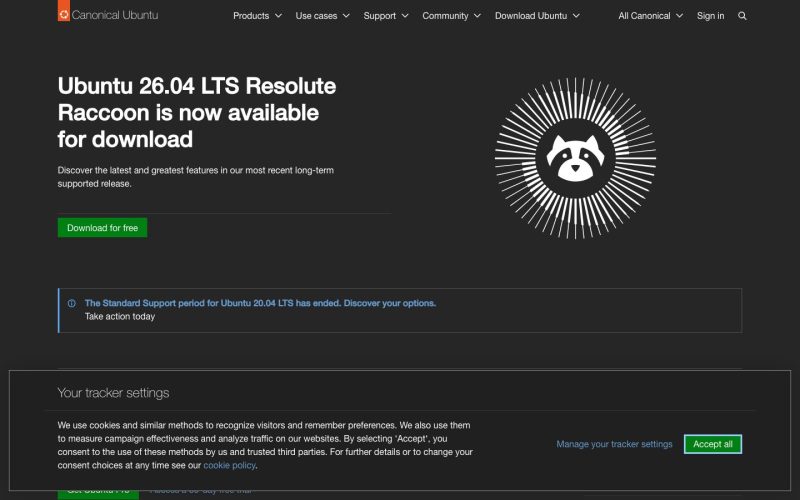Click the 'Discover the latest and greatest features' paragraph
The height and width of the screenshot is (500, 800).
[195, 177]
